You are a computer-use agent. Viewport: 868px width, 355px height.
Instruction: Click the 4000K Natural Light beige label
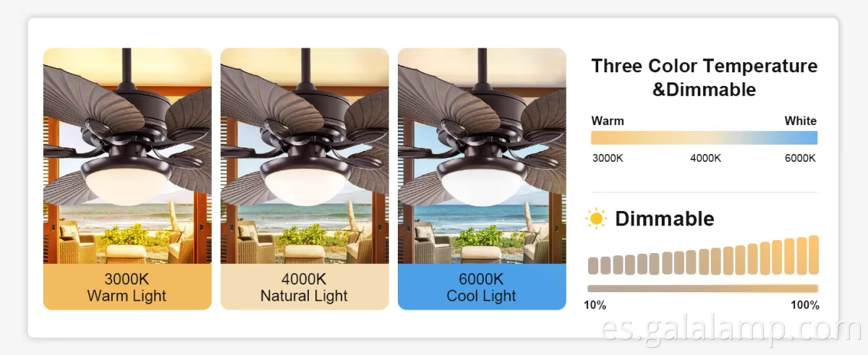pos(305,287)
